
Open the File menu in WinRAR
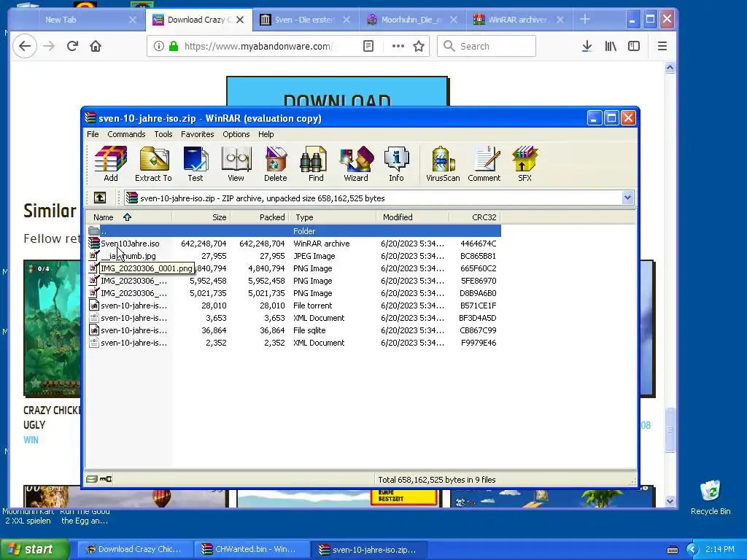coord(93,134)
